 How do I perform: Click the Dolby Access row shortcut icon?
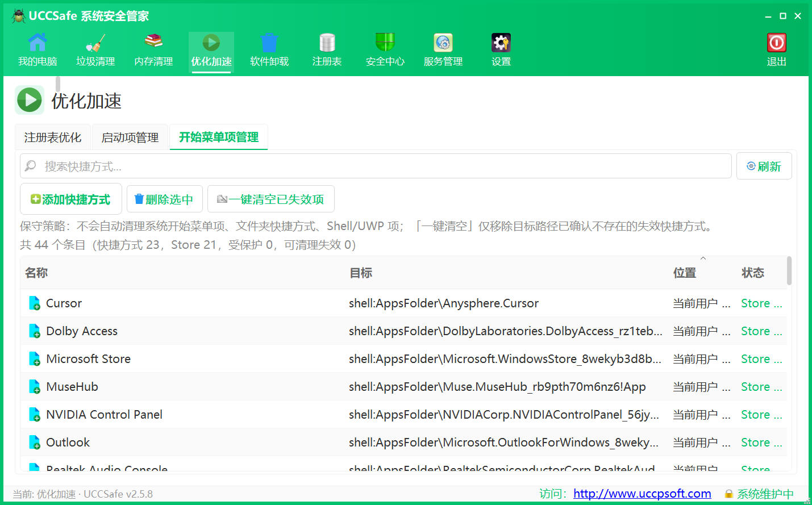point(35,331)
